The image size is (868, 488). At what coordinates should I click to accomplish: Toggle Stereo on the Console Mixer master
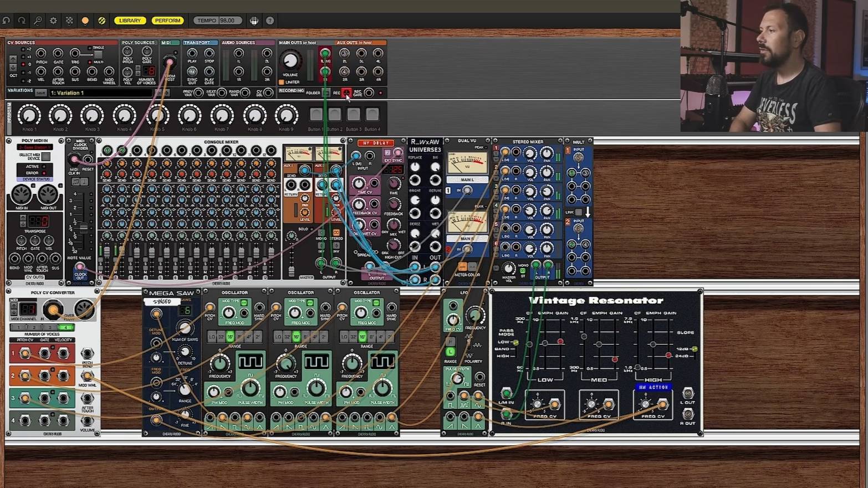(336, 232)
